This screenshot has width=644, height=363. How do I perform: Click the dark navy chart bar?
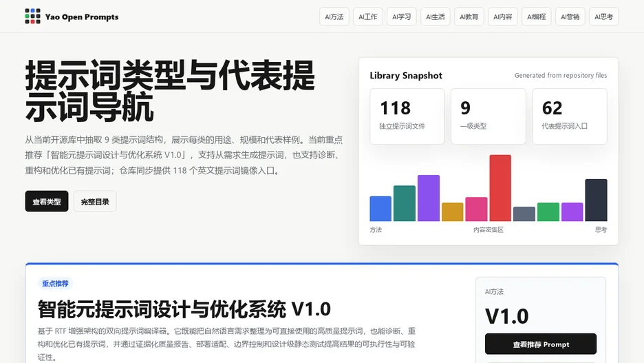(596, 200)
